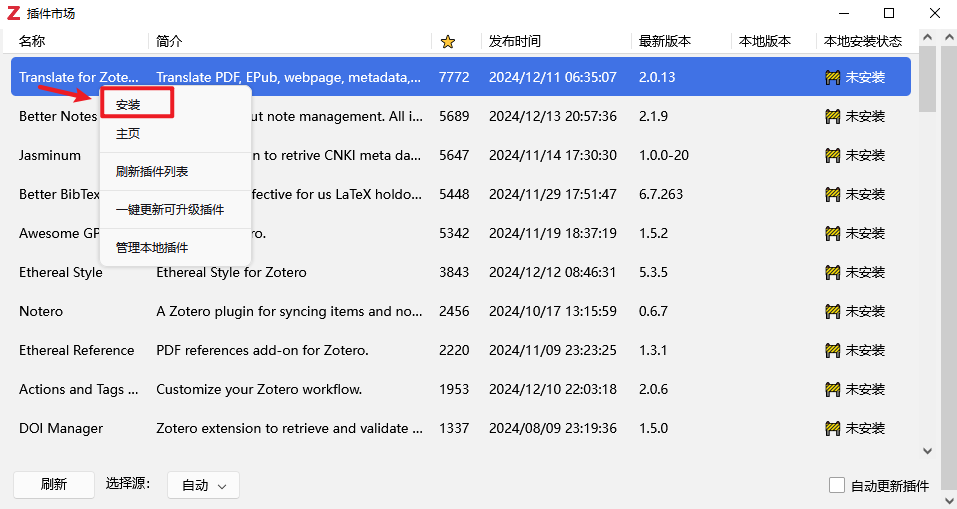Click the not-installed icon in the 6.7.263 row
Screen dimensions: 957x509
832,195
